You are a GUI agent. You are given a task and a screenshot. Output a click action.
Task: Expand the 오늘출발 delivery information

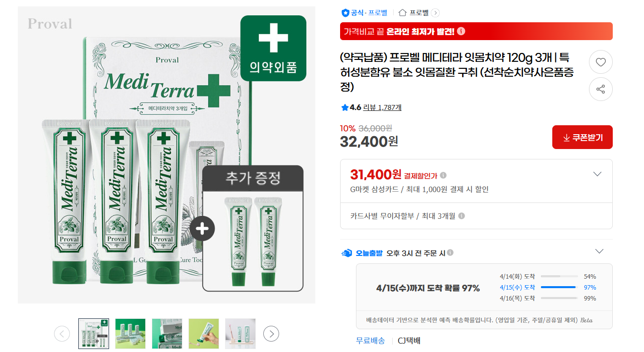[599, 251]
